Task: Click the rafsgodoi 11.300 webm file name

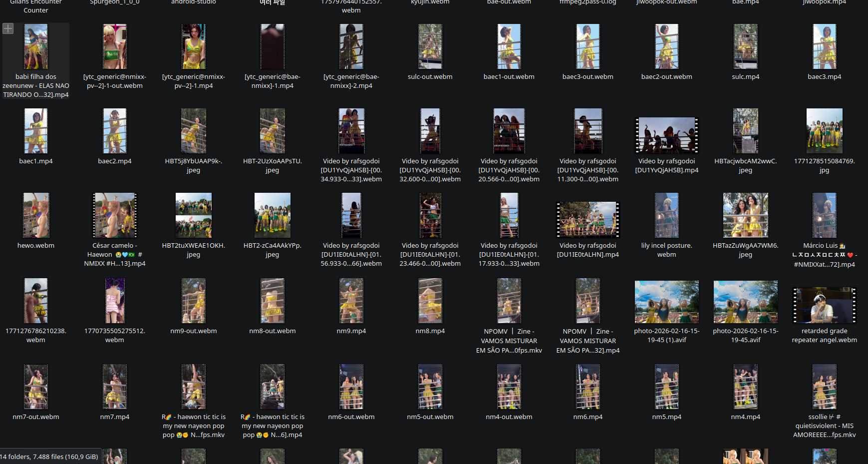Action: (x=588, y=170)
